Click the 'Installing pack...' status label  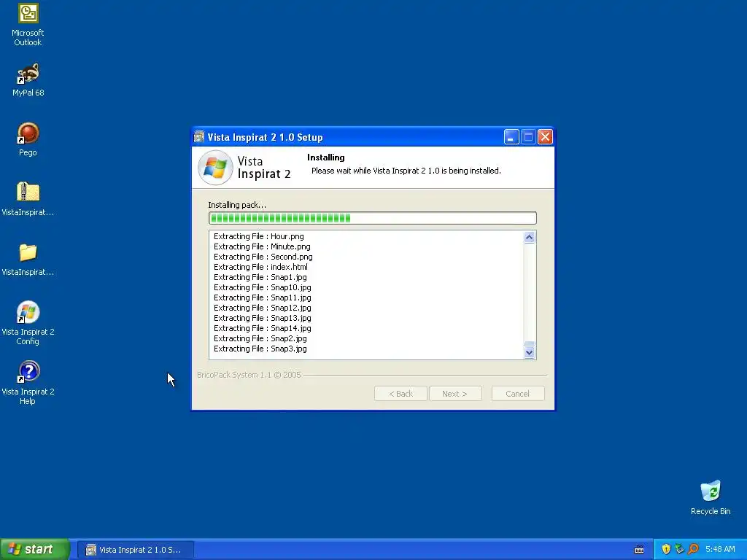(x=237, y=205)
